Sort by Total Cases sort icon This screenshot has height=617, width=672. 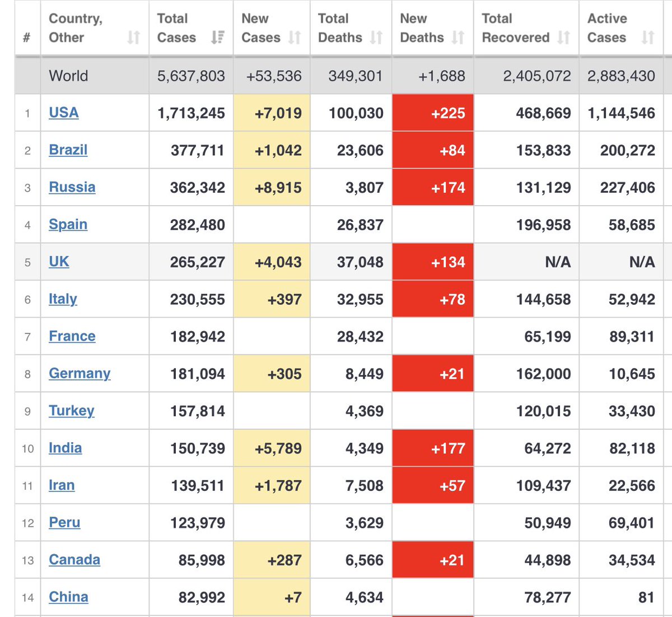tap(217, 38)
